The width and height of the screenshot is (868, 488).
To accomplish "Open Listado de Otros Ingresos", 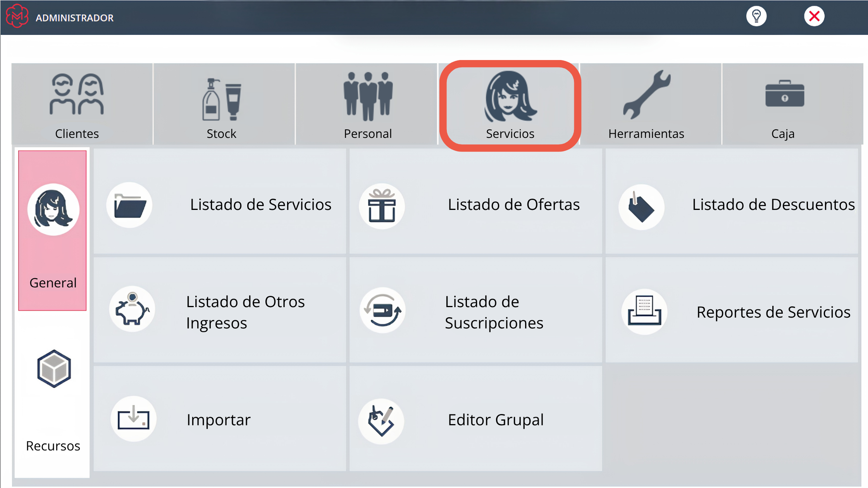I will click(220, 310).
